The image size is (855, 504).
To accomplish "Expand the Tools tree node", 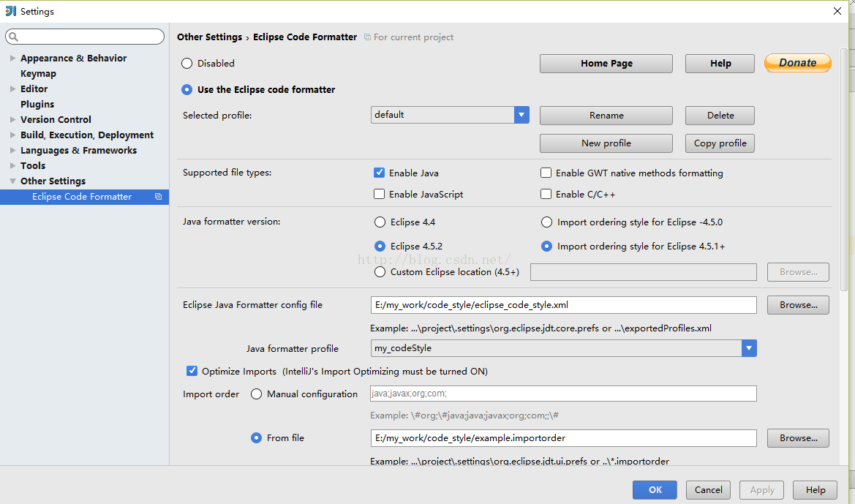I will point(12,165).
